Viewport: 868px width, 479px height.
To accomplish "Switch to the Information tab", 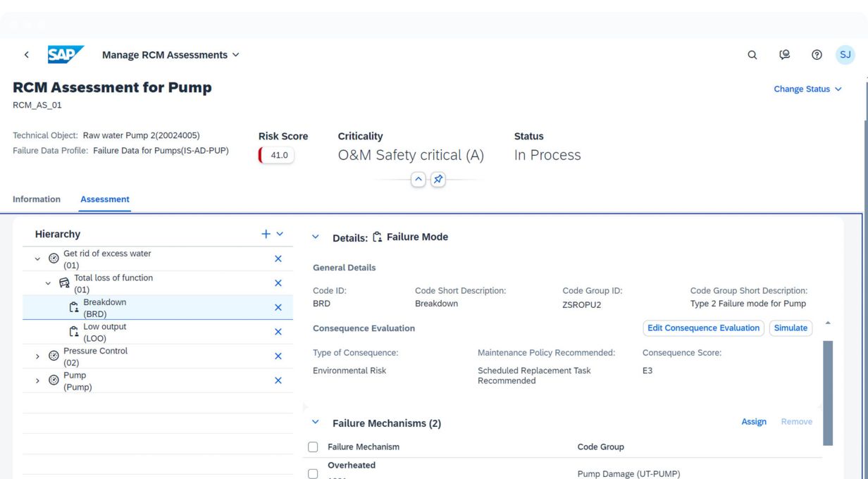I will [x=37, y=199].
